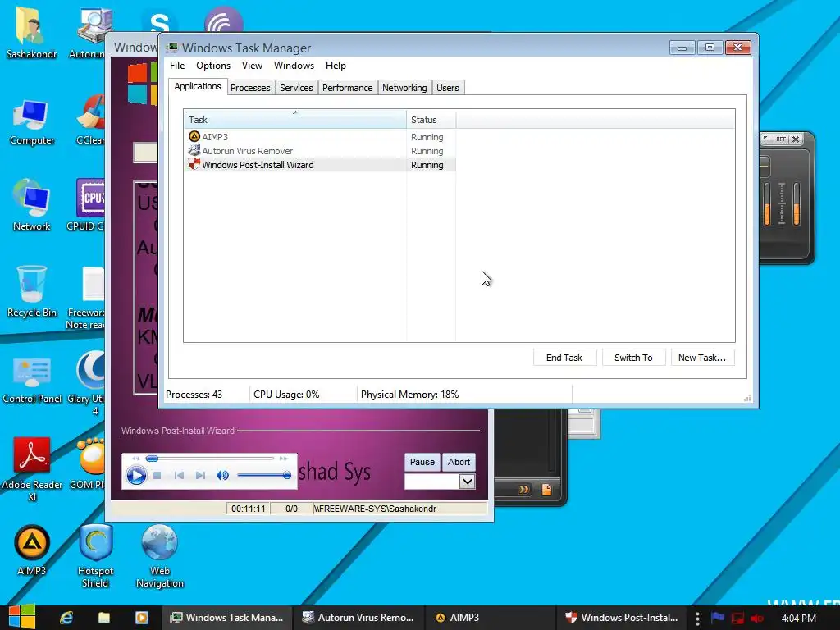Select the Applications tab
The width and height of the screenshot is (840, 630).
pyautogui.click(x=198, y=86)
